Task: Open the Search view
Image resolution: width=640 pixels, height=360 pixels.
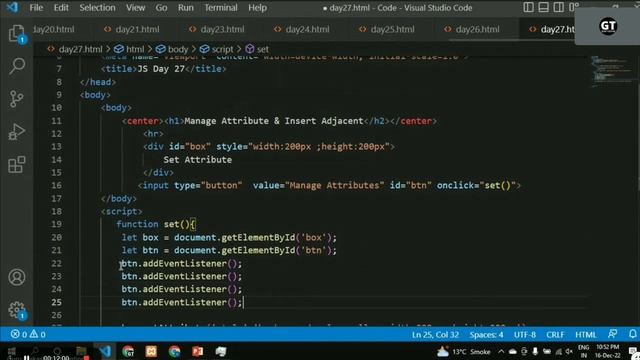Action: point(16,66)
